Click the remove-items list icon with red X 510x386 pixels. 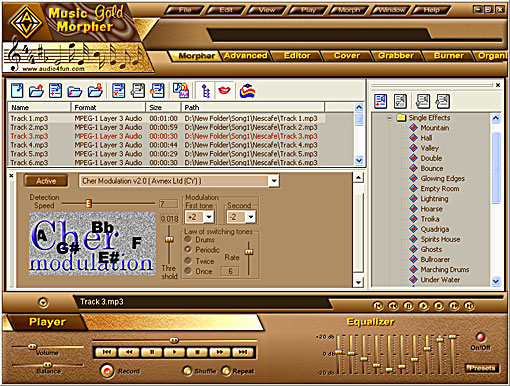(x=118, y=91)
